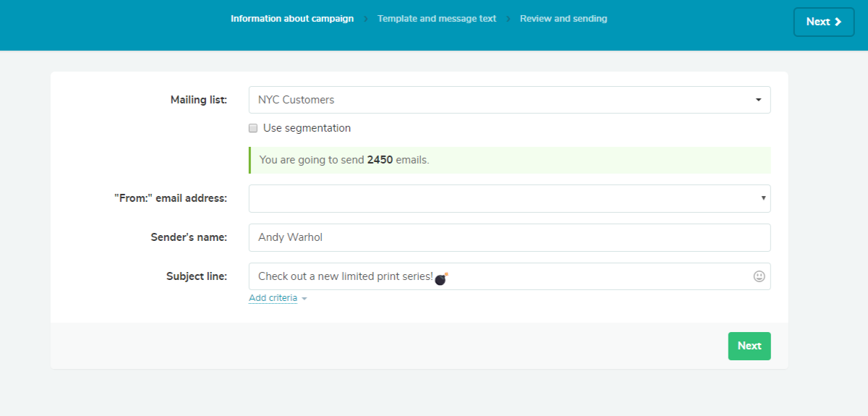Viewport: 868px width, 416px height.
Task: Click the arrow icon inside top Next button
Action: click(838, 22)
